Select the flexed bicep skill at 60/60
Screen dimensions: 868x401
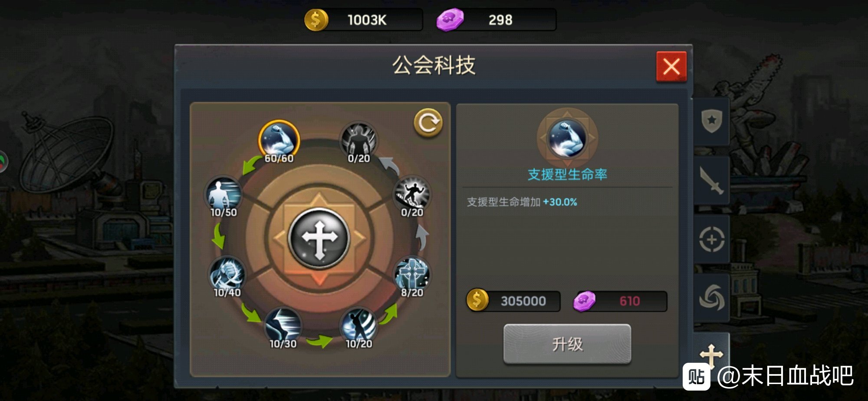(x=279, y=140)
